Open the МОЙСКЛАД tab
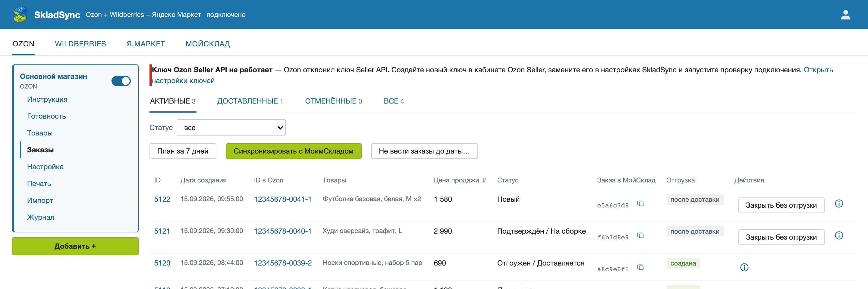The image size is (868, 289). coord(208,44)
